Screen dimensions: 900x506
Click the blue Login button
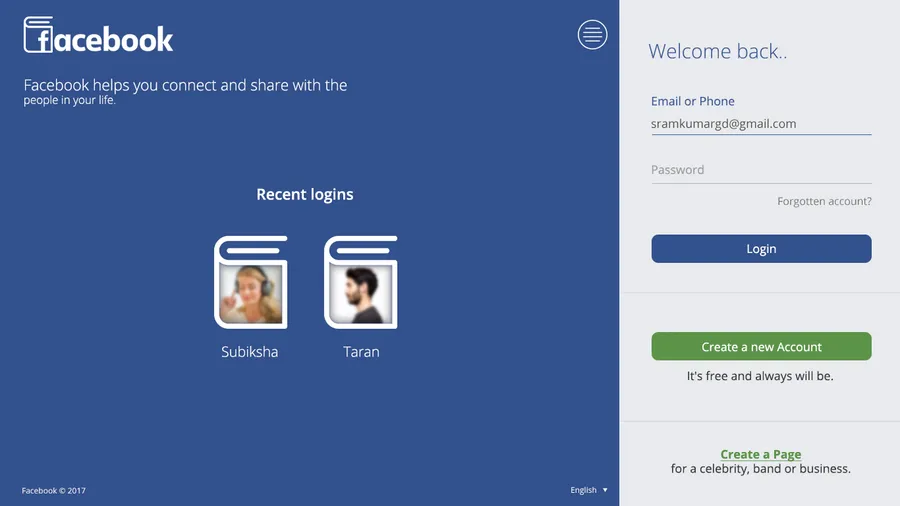[761, 248]
